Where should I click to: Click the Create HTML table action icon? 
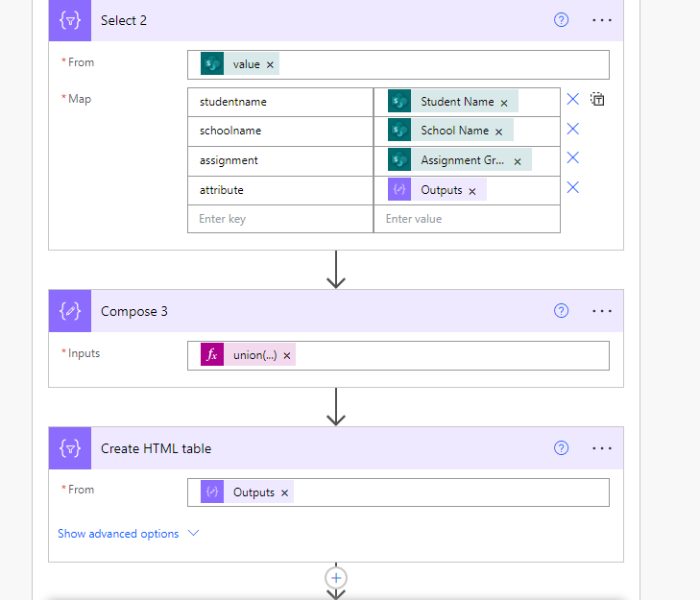click(70, 448)
